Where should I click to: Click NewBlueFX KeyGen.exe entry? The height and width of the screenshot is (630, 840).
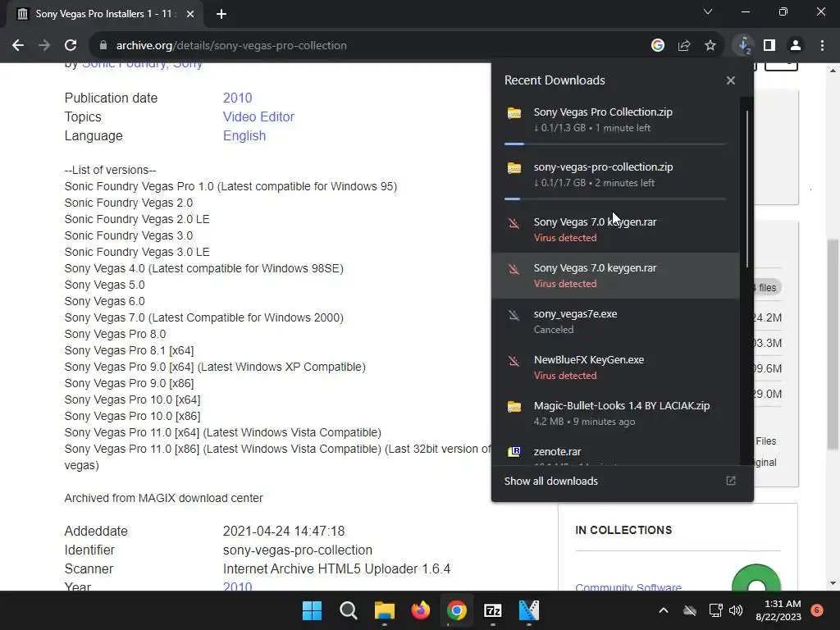click(x=615, y=367)
